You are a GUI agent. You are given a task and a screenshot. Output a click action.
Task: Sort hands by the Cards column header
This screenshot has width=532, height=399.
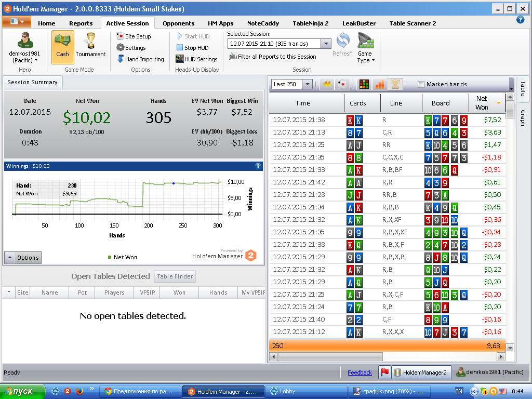(x=362, y=103)
